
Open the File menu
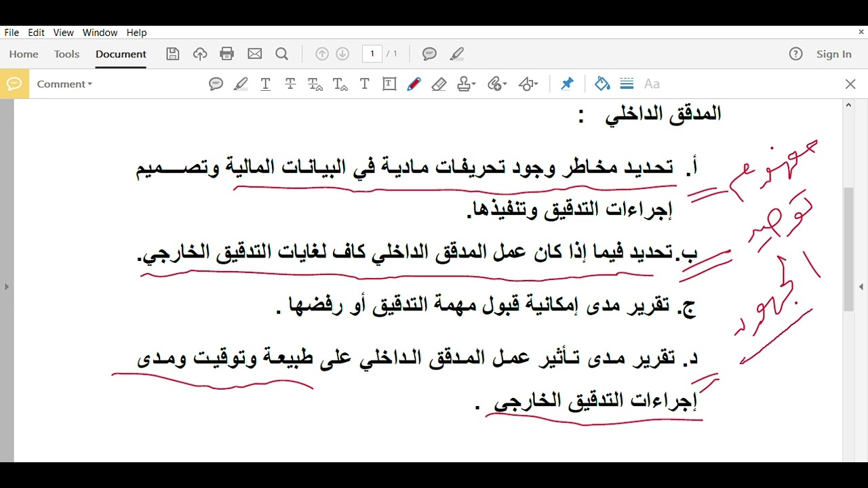coord(12,33)
